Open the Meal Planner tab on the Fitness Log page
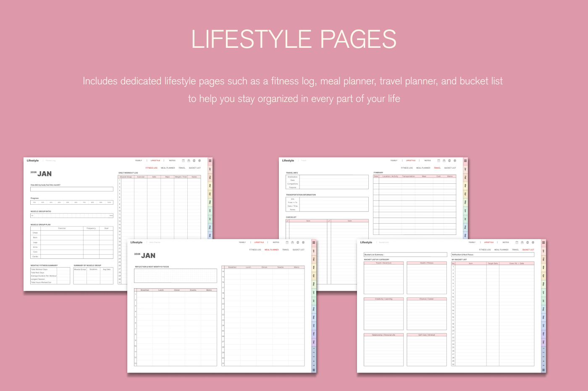The image size is (588, 391). 168,168
